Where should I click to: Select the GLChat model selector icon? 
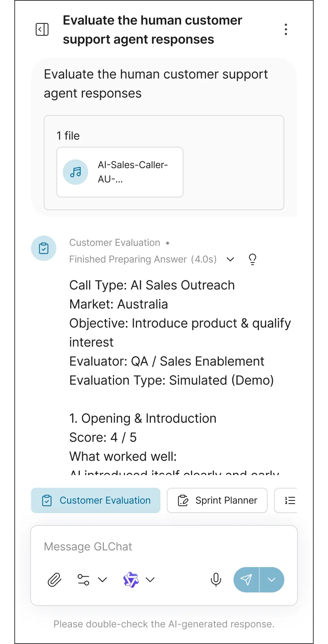131,579
